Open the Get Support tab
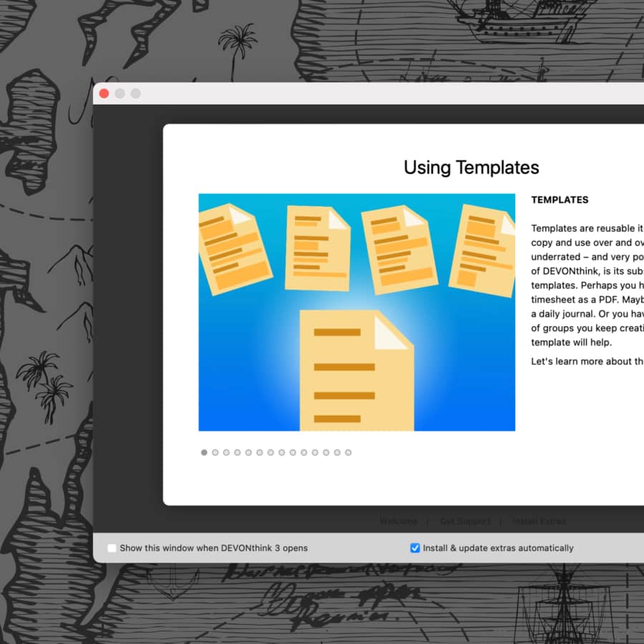This screenshot has height=644, width=644. [x=465, y=521]
